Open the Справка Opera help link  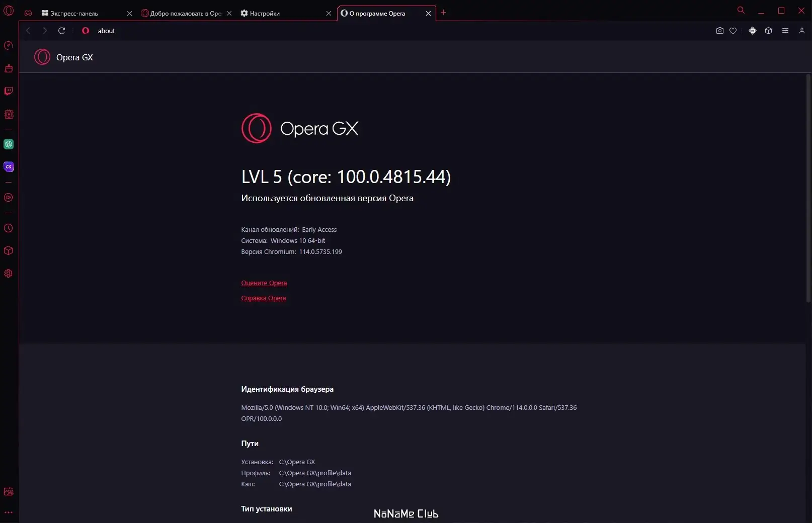[x=264, y=298]
